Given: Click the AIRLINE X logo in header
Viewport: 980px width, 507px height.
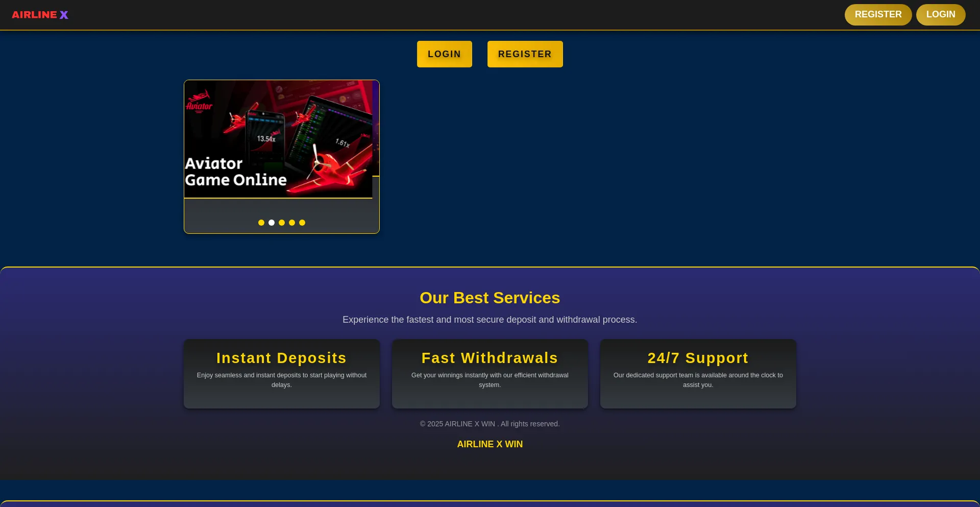Looking at the screenshot, I should pos(40,15).
